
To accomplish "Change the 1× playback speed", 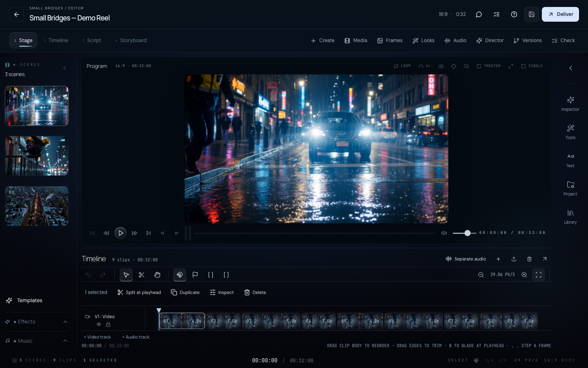I will point(425,66).
